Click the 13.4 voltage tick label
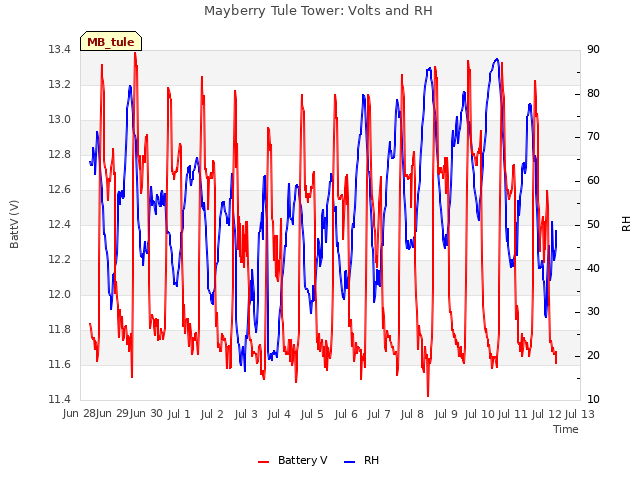 (x=60, y=50)
